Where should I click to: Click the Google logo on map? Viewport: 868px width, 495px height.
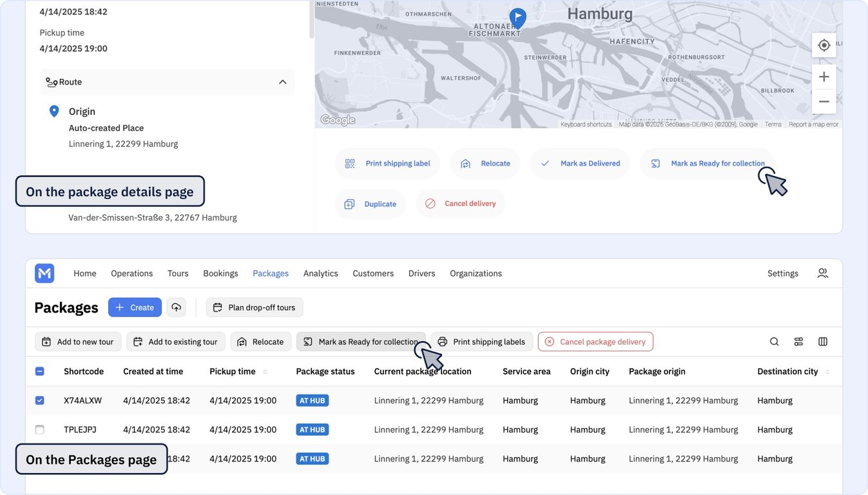click(x=338, y=120)
